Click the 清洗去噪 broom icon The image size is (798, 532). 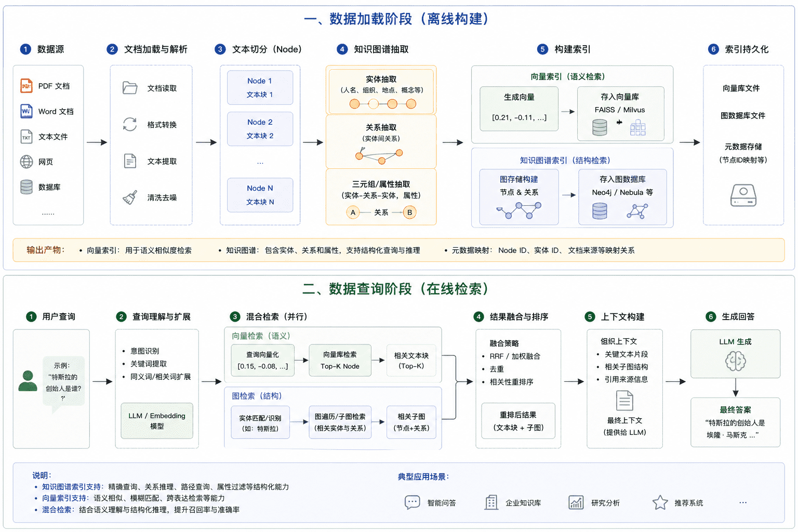(130, 197)
